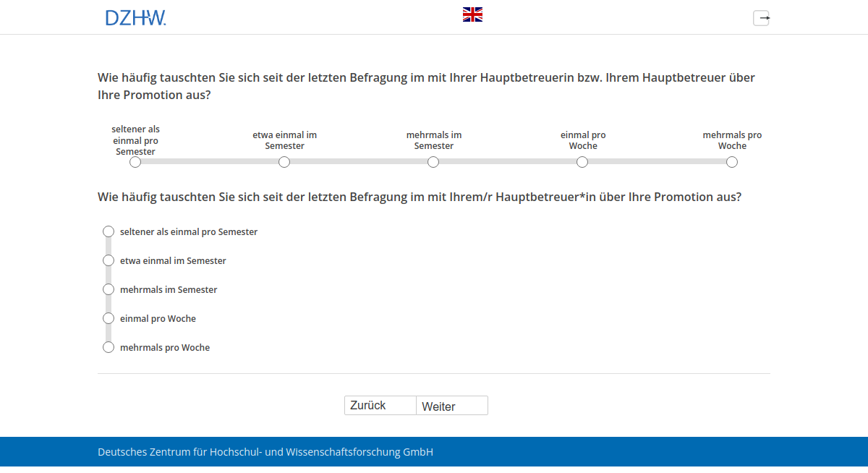Select the leftmost point on the slider scale
The height and width of the screenshot is (473, 868).
[135, 162]
